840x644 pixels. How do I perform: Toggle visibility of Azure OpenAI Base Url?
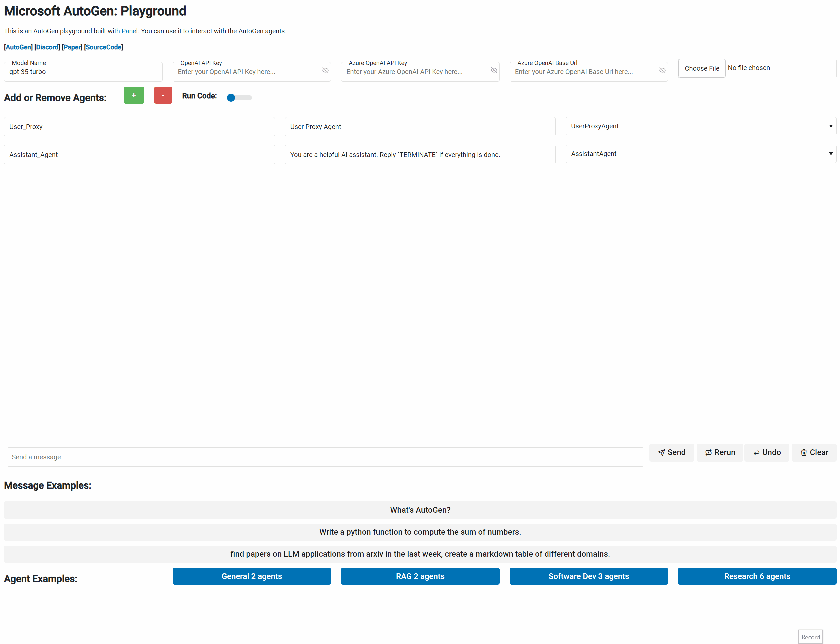[663, 70]
